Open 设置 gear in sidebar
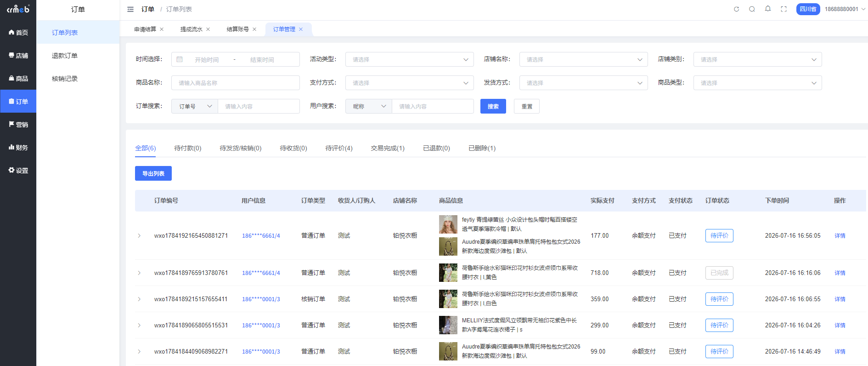Viewport: 868px width, 366px height. (x=18, y=170)
